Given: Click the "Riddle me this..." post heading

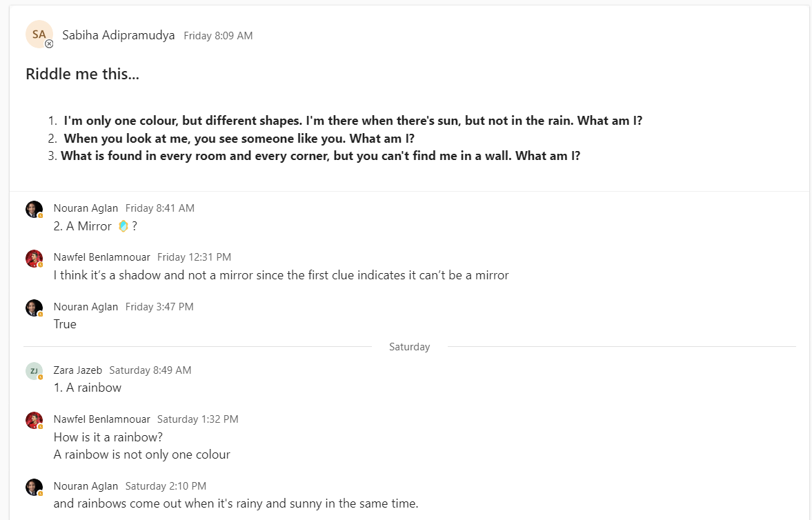Looking at the screenshot, I should coord(82,74).
